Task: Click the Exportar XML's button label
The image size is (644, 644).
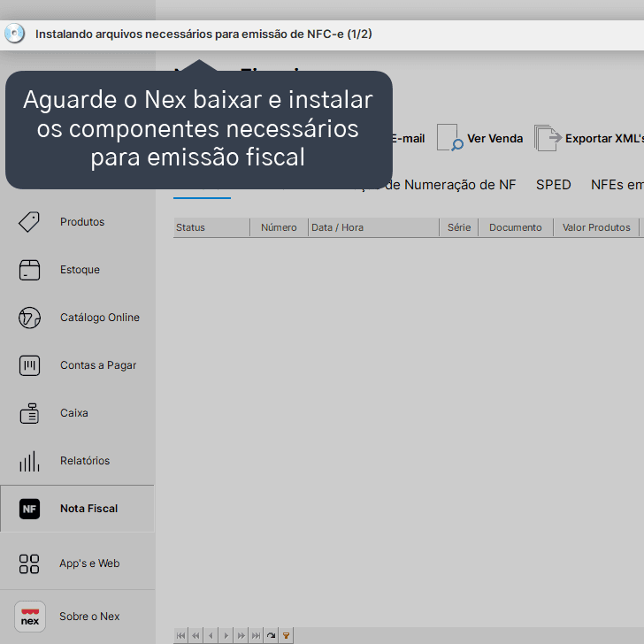Action: tap(604, 138)
